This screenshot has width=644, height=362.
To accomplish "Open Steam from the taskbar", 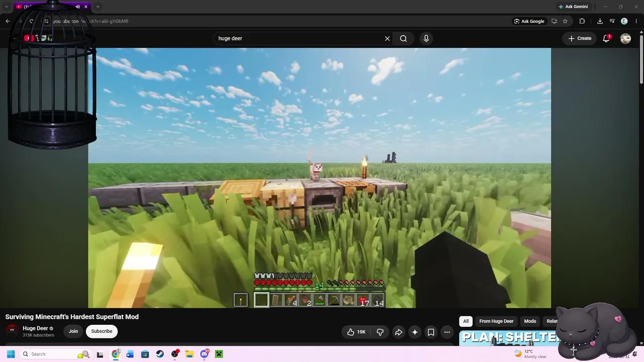I will pyautogui.click(x=160, y=354).
